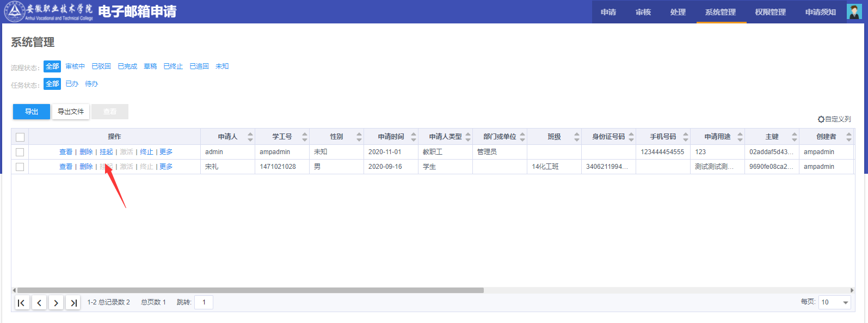Filter 流程状态 by 未知

[x=222, y=66]
